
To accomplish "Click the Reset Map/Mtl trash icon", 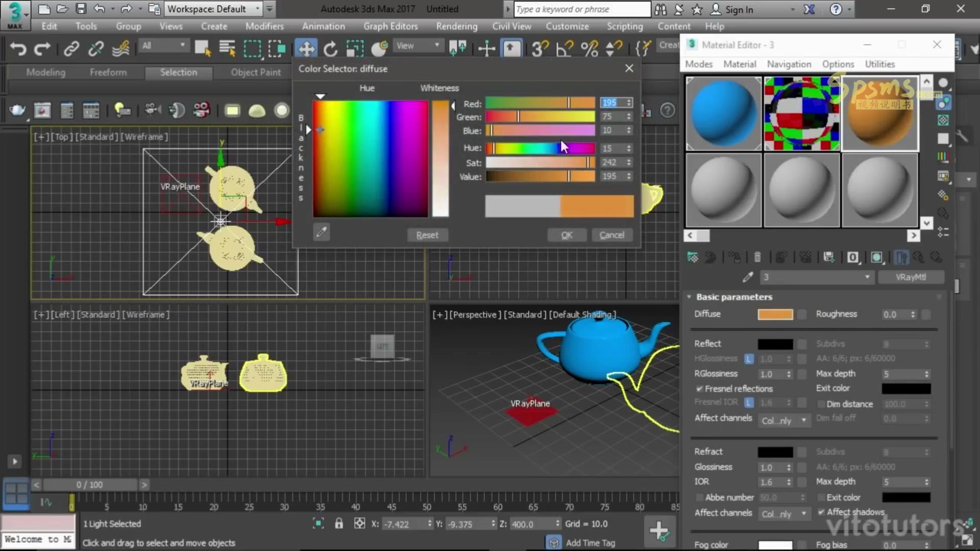I will [757, 257].
